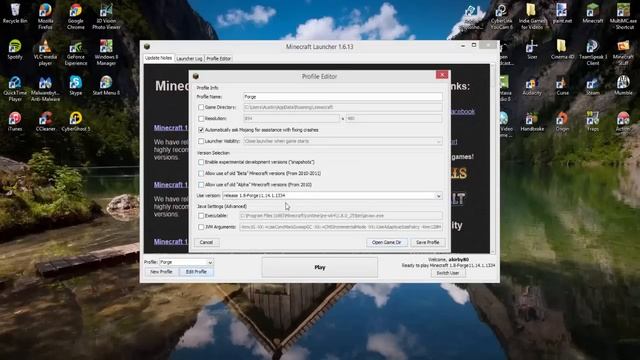Open the Launcher Visibility dropdown
This screenshot has height=360, width=640.
click(343, 141)
